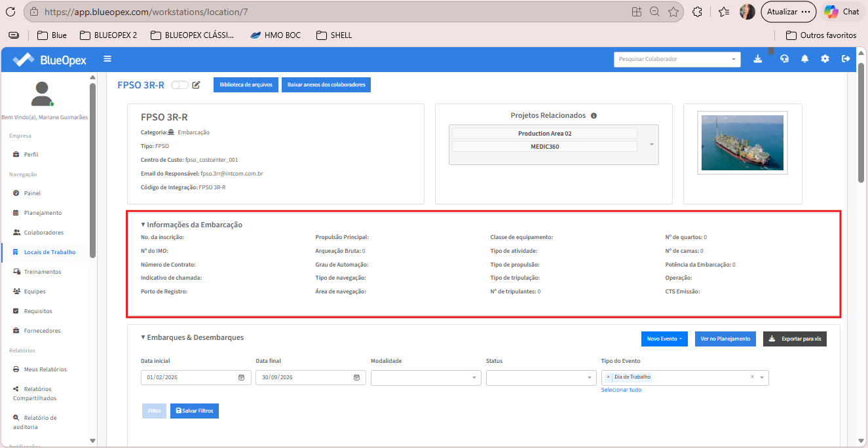Image resolution: width=868 pixels, height=448 pixels.
Task: Go to Painel in the sidebar
Action: [x=32, y=193]
